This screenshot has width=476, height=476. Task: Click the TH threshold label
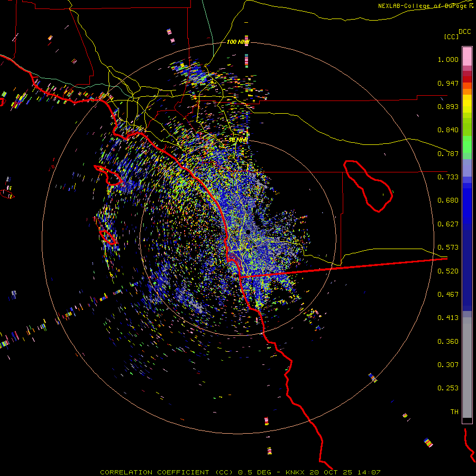pyautogui.click(x=454, y=412)
